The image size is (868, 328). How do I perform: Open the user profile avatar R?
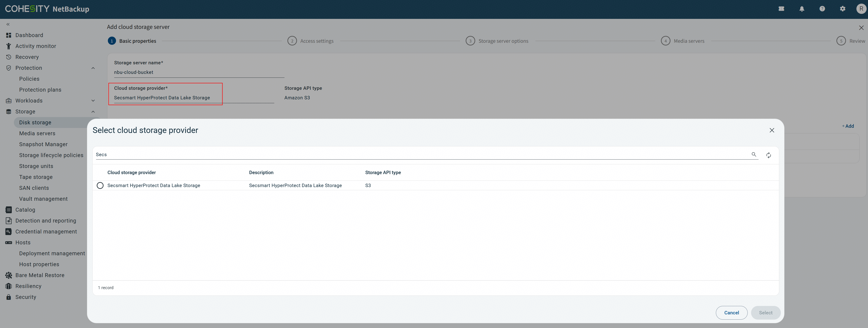pyautogui.click(x=861, y=9)
